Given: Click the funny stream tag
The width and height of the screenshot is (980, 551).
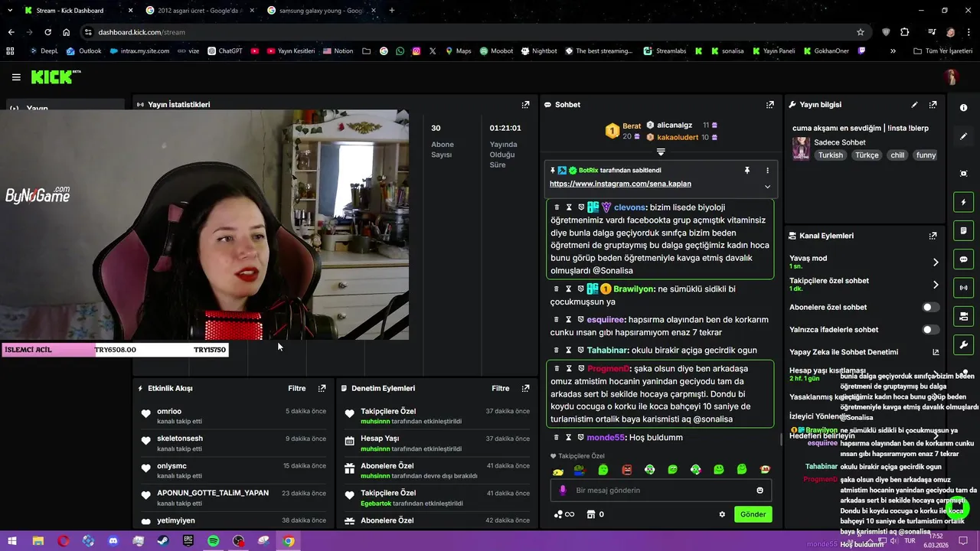Looking at the screenshot, I should pos(926,155).
